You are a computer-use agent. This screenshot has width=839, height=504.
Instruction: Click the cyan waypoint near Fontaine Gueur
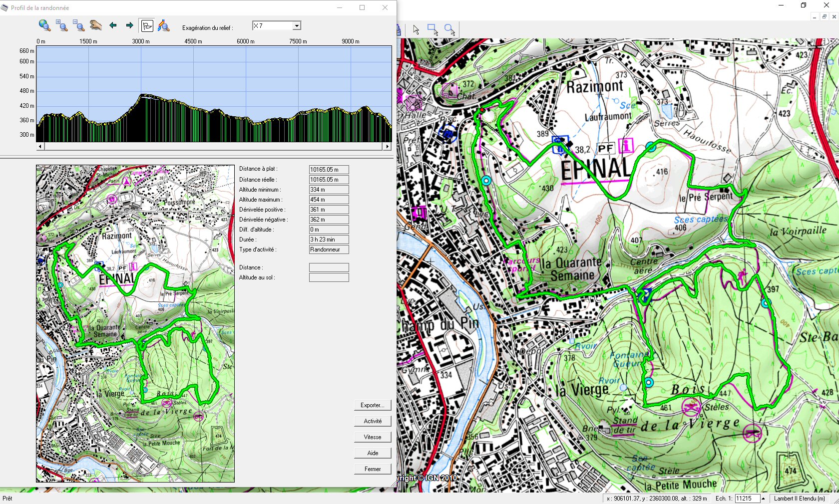pyautogui.click(x=649, y=383)
